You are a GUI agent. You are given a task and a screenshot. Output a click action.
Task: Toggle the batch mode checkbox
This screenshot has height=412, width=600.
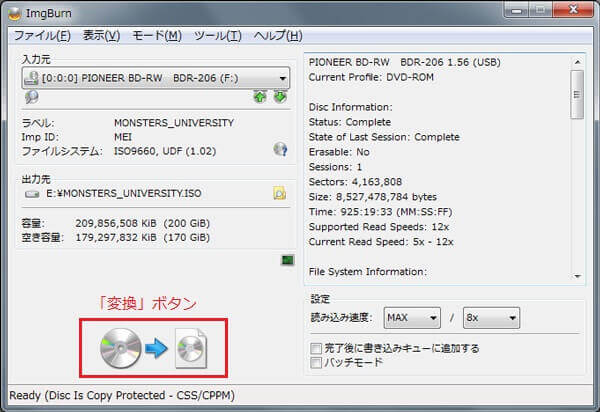316,363
